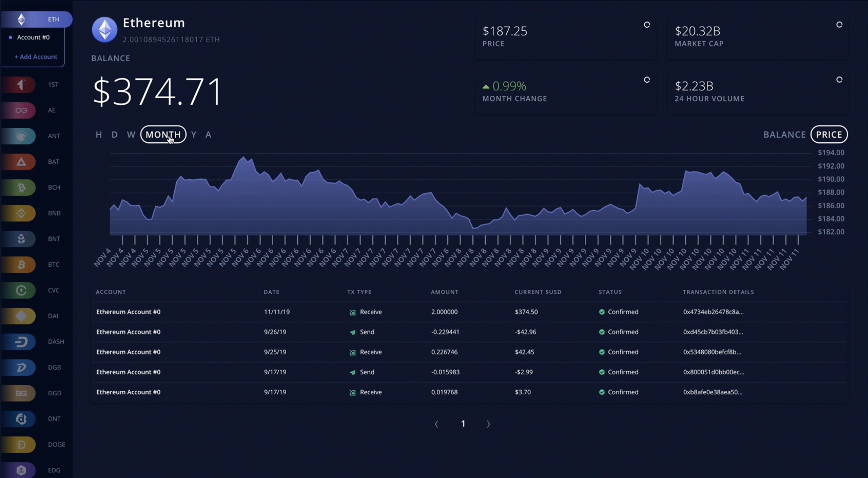This screenshot has width=868, height=478.
Task: Click STATUS column header
Action: click(x=610, y=292)
